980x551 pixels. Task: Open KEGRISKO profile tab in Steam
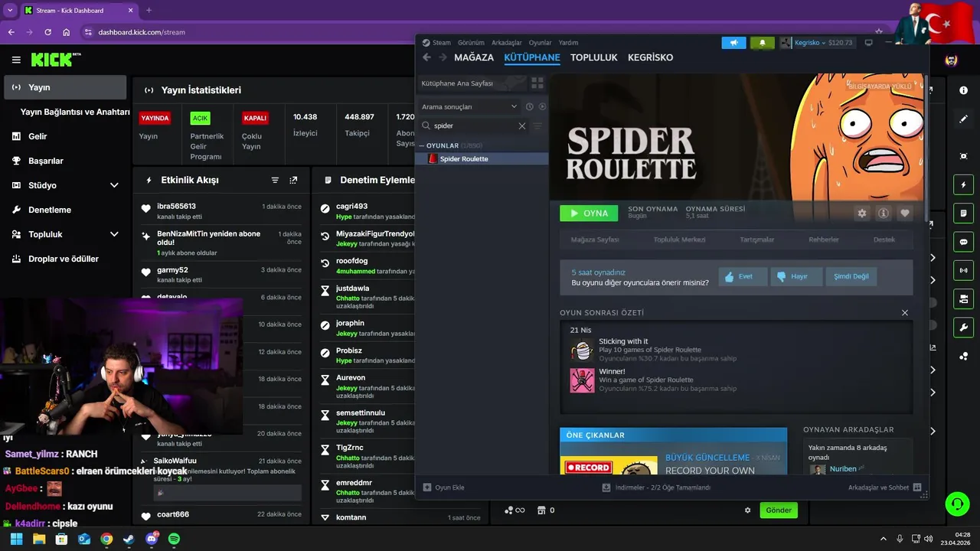[x=651, y=57]
